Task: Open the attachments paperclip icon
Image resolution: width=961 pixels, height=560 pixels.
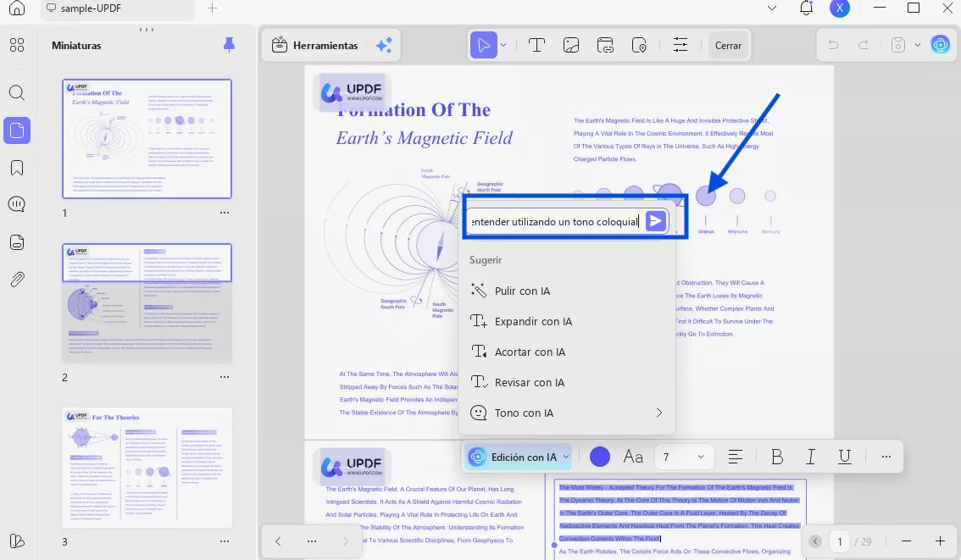Action: coord(17,280)
